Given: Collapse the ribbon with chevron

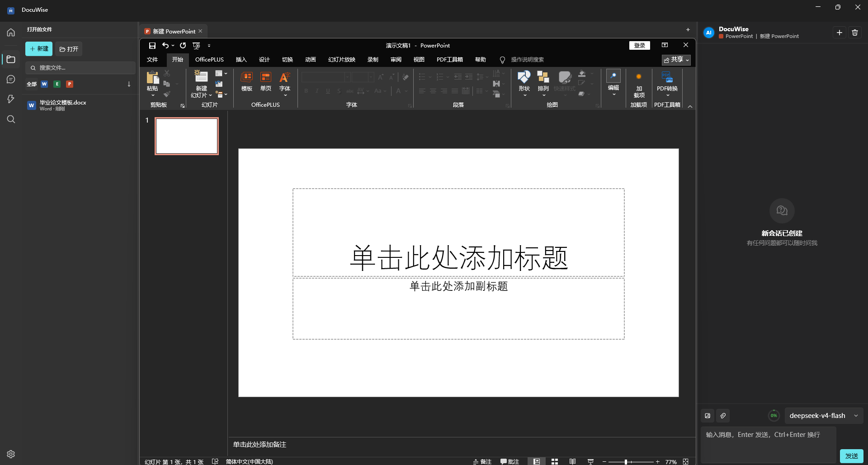Looking at the screenshot, I should tap(690, 106).
